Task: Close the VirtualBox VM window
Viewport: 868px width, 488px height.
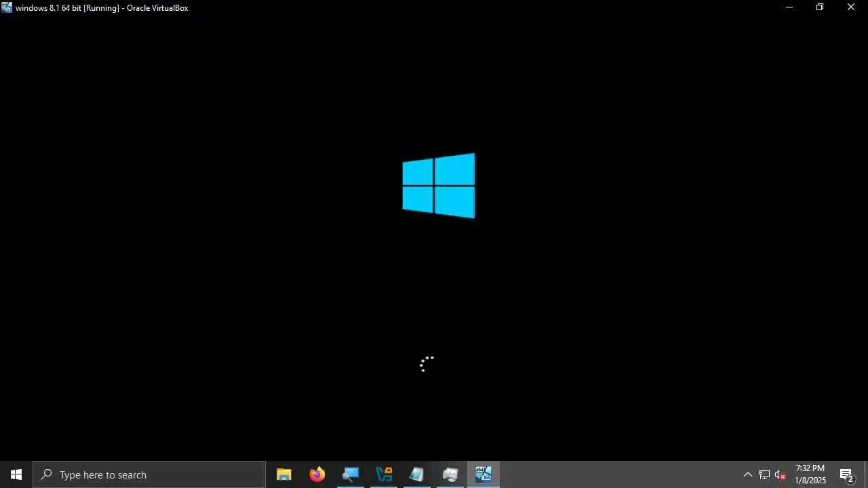Action: 851,7
